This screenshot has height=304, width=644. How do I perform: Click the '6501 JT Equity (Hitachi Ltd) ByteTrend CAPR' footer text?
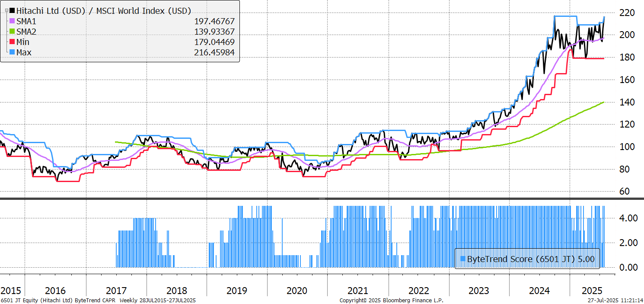[x=59, y=300]
